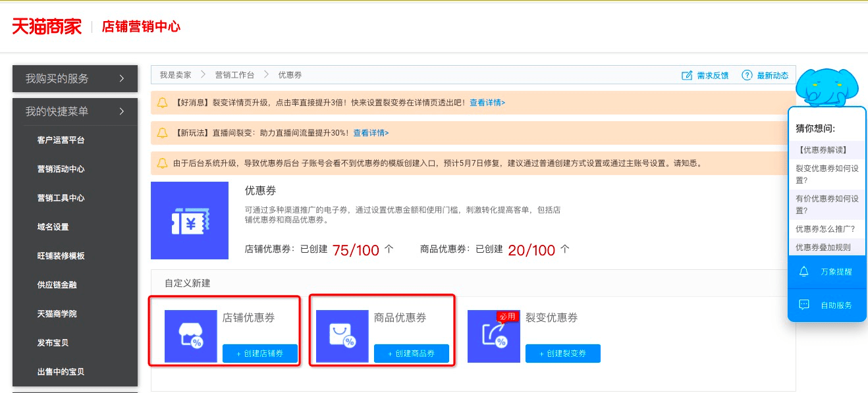This screenshot has width=868, height=393.
Task: Click the 商品优惠券 shopping bag icon
Action: click(342, 336)
